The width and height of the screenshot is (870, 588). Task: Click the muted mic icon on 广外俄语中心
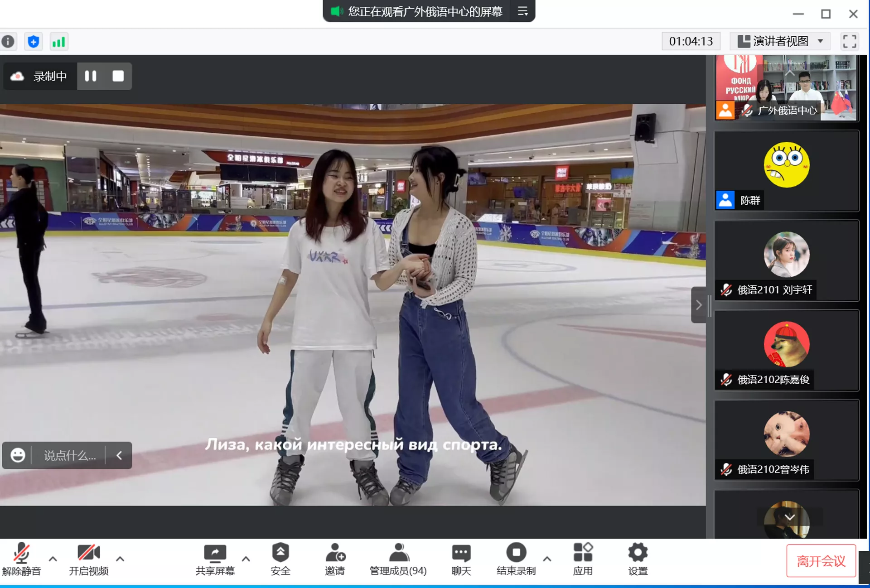pos(747,110)
